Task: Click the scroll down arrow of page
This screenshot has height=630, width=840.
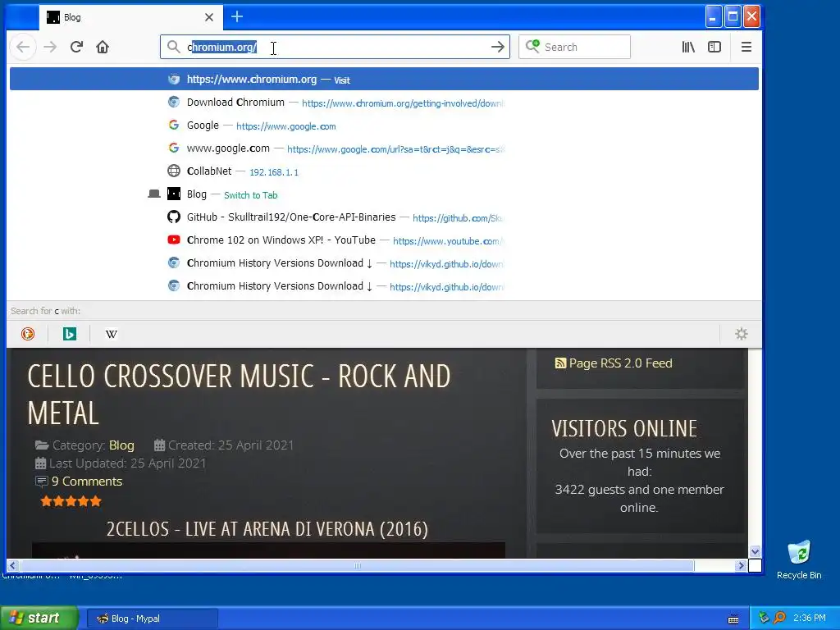Action: tap(755, 551)
